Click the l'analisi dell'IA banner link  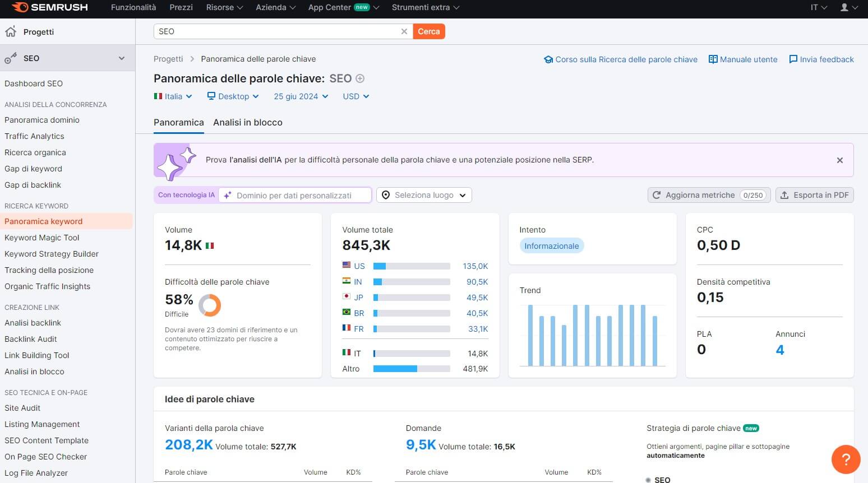(256, 160)
